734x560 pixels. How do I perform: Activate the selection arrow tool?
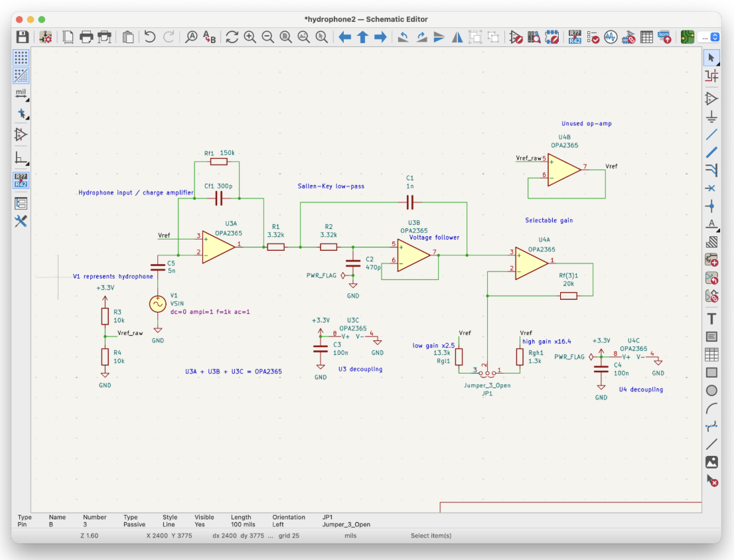pyautogui.click(x=711, y=58)
